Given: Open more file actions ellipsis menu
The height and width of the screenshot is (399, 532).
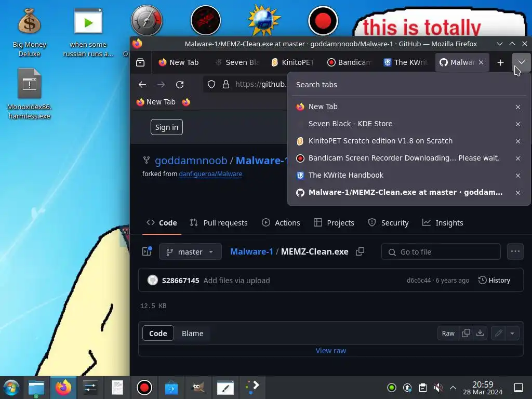Looking at the screenshot, I should tap(515, 251).
